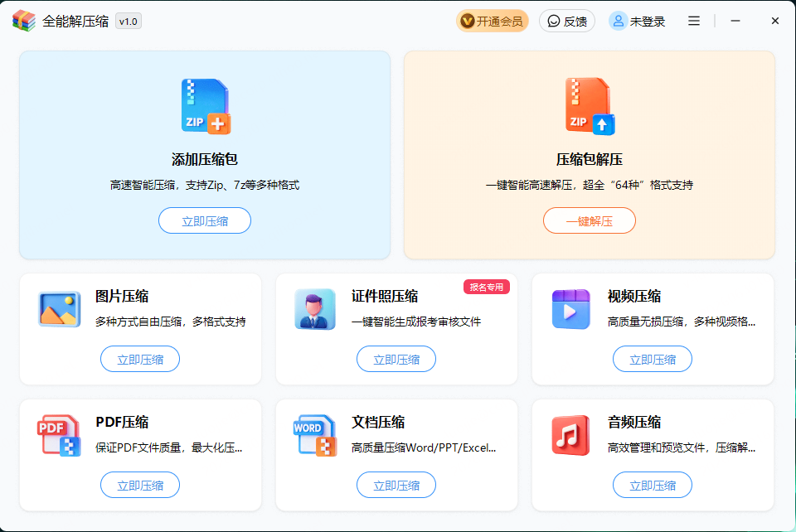796x532 pixels.
Task: Click the blue ZIP plus icon for adding archives
Action: (x=206, y=106)
